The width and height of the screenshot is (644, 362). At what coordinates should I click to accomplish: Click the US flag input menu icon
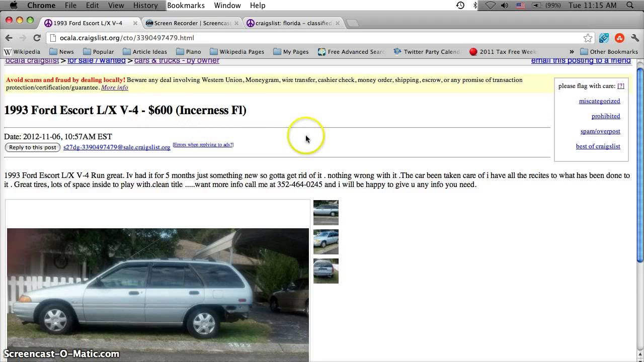[x=521, y=5]
